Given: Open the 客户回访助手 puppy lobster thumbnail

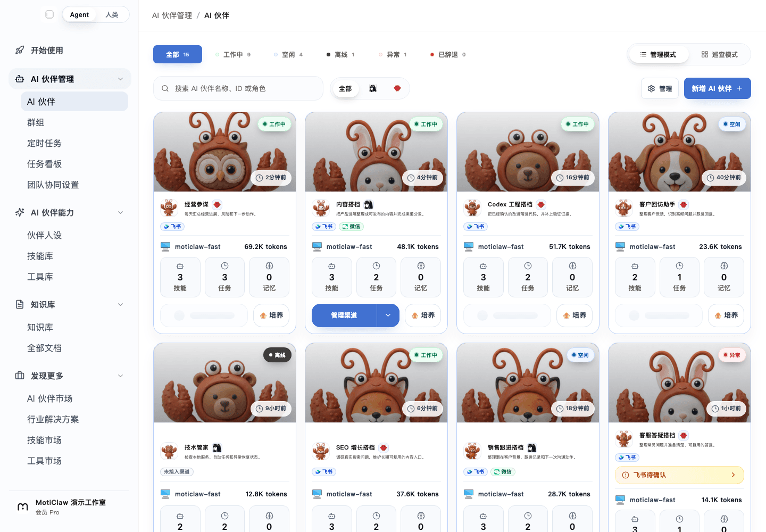Looking at the screenshot, I should click(x=679, y=152).
